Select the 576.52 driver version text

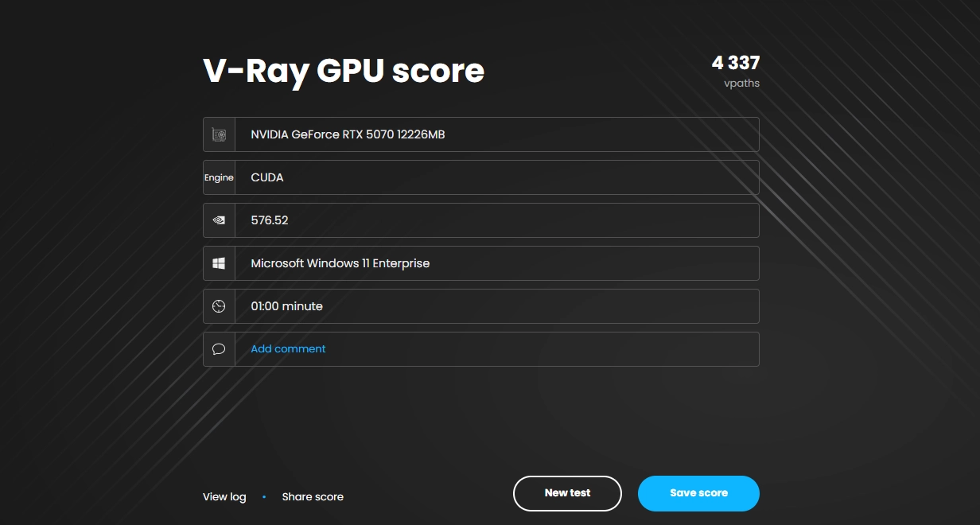point(270,220)
